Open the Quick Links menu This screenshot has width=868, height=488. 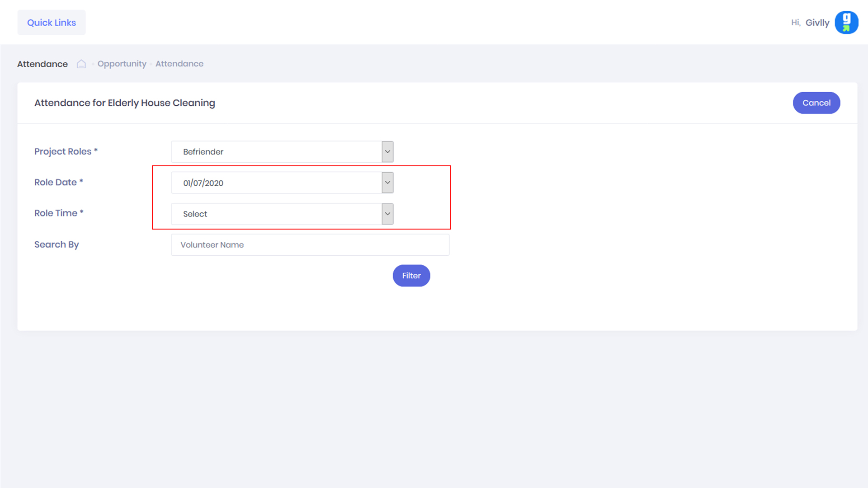[52, 23]
